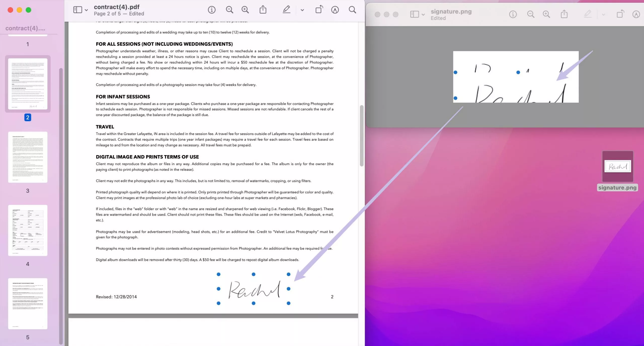Zoom in on signature.png
Image resolution: width=644 pixels, height=346 pixels.
[546, 14]
